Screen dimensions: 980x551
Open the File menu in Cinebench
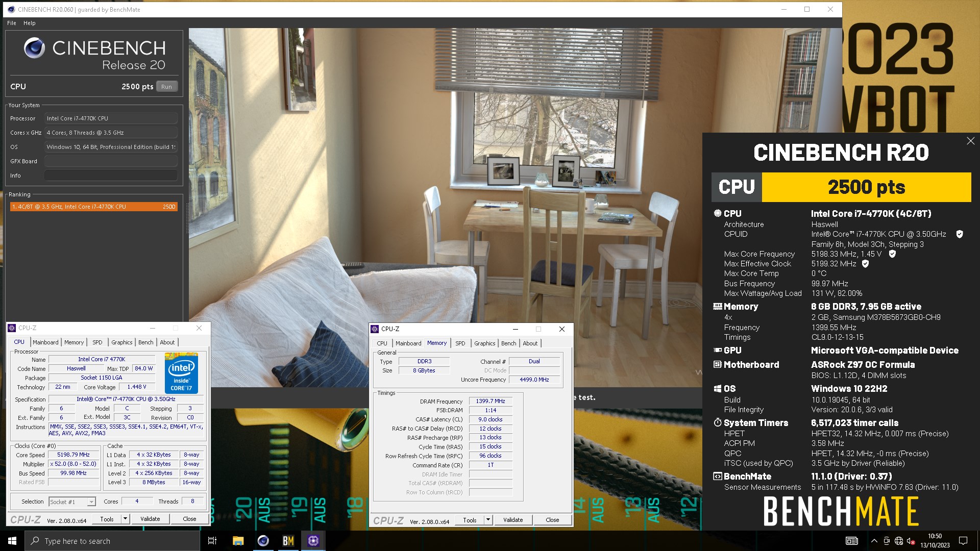pyautogui.click(x=12, y=23)
